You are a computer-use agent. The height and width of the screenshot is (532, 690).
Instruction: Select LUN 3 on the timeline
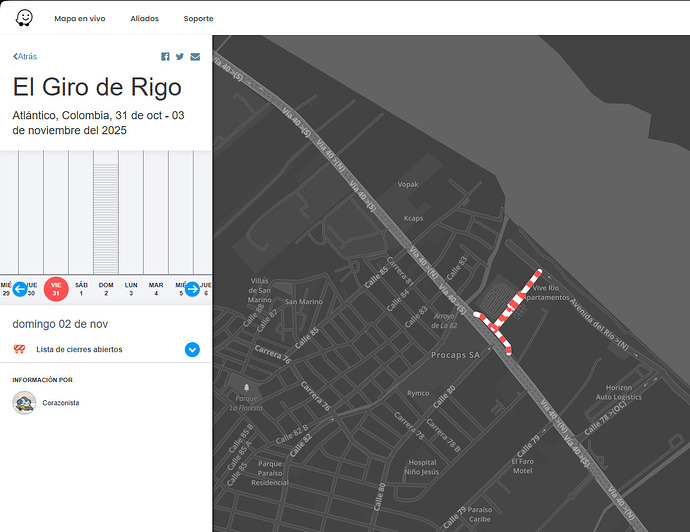pyautogui.click(x=131, y=289)
